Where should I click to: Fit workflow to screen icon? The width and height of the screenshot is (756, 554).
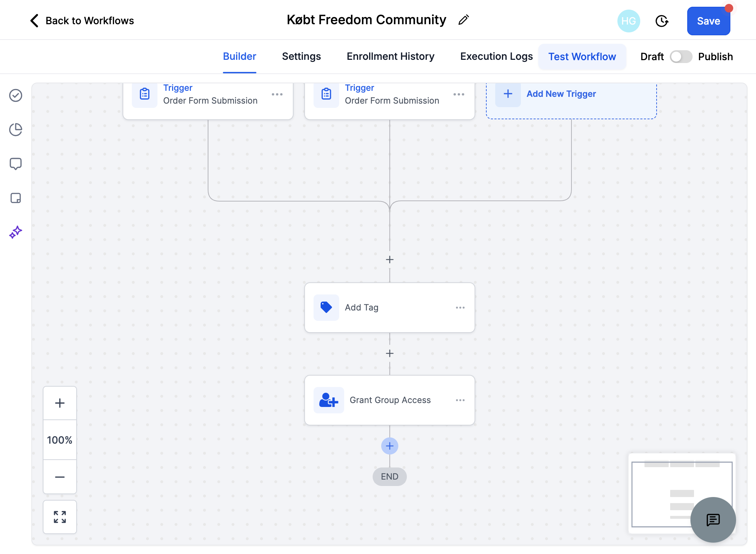(x=60, y=517)
